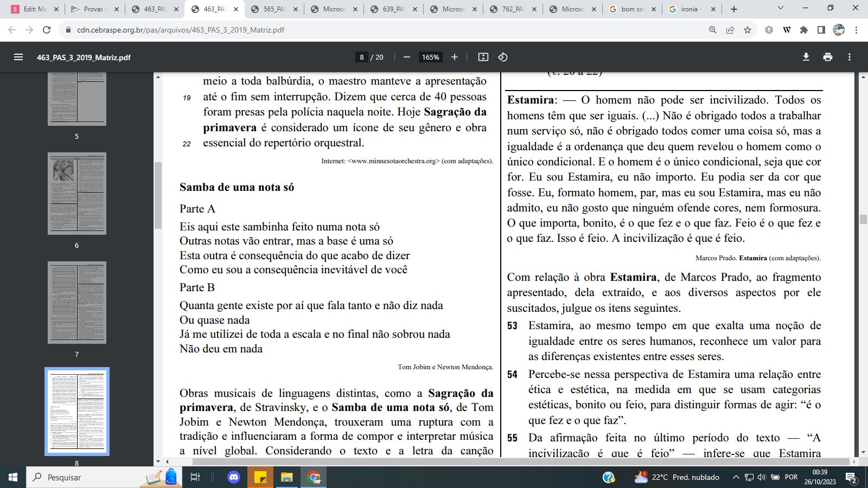
Task: Open the browser zoom magnifier icon
Action: coord(713,30)
